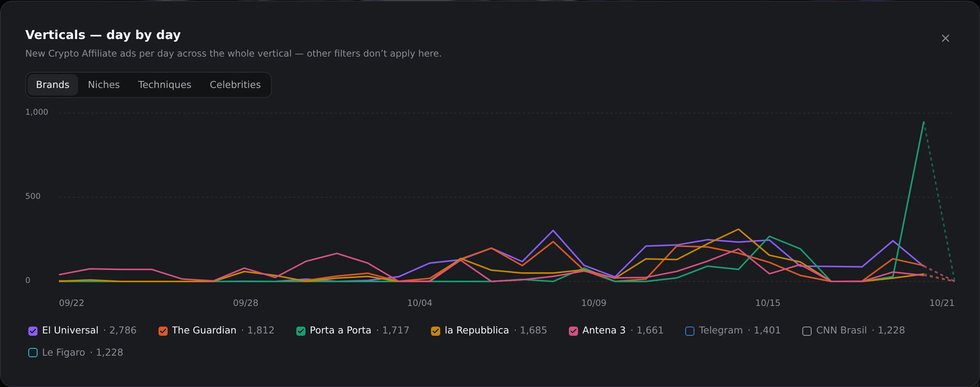This screenshot has height=387, width=980.
Task: Check the CNN Brasil checkbox
Action: click(807, 331)
